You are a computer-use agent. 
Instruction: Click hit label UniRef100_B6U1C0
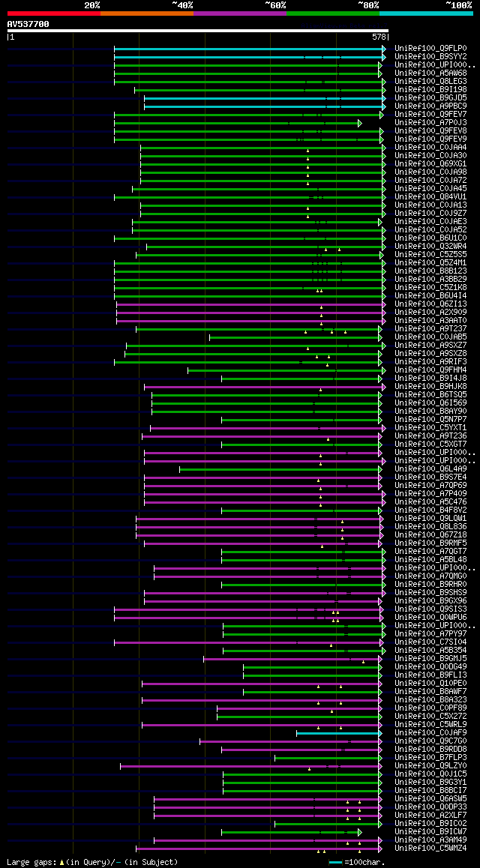coord(430,238)
